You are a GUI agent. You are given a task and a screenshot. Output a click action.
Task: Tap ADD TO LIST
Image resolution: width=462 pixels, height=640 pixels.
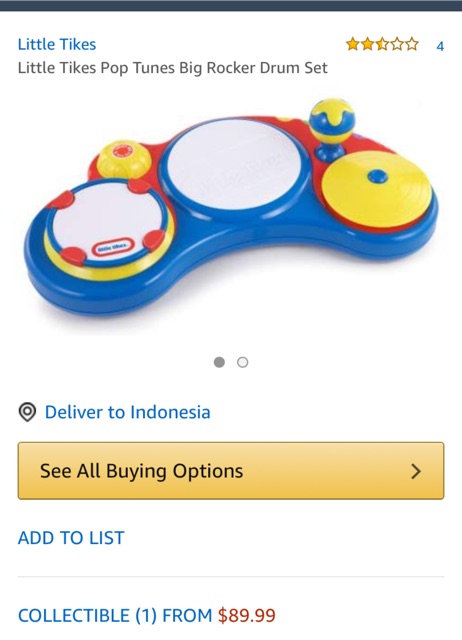pyautogui.click(x=71, y=538)
